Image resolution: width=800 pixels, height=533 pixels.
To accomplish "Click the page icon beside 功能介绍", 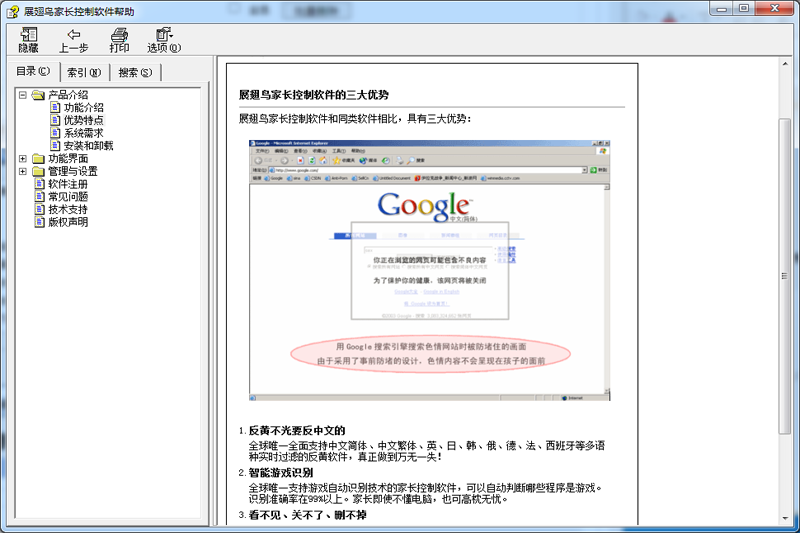I will point(55,107).
